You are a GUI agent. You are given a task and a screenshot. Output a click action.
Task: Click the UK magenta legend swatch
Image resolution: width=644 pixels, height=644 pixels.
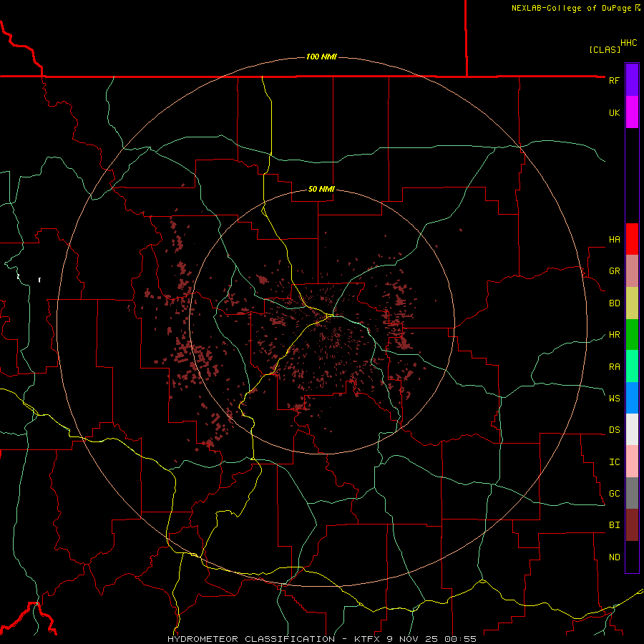click(632, 112)
